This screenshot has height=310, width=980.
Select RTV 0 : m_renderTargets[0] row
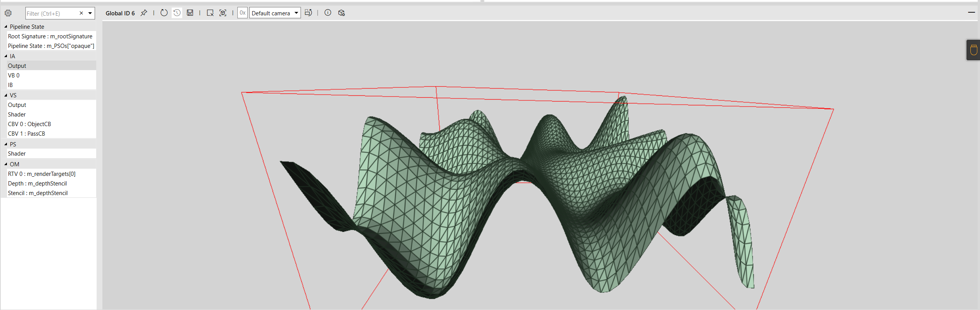point(51,174)
